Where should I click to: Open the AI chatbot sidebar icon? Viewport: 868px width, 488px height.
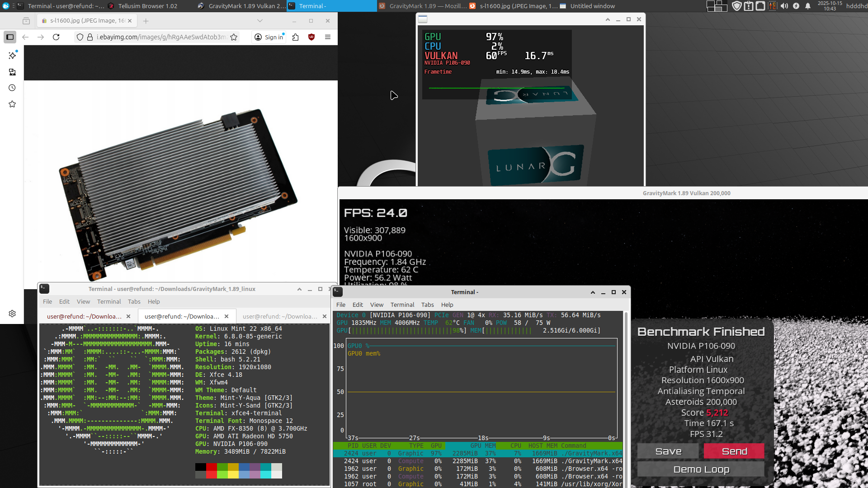(x=12, y=55)
